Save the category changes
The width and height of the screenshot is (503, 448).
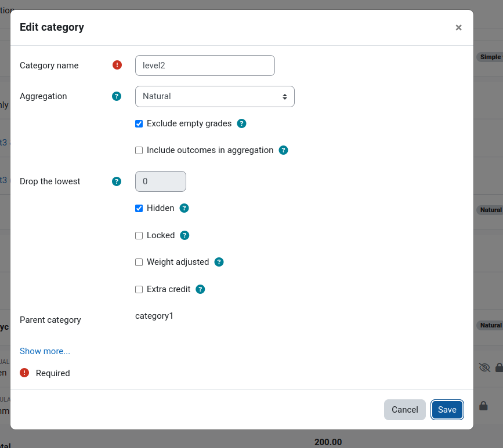(447, 410)
